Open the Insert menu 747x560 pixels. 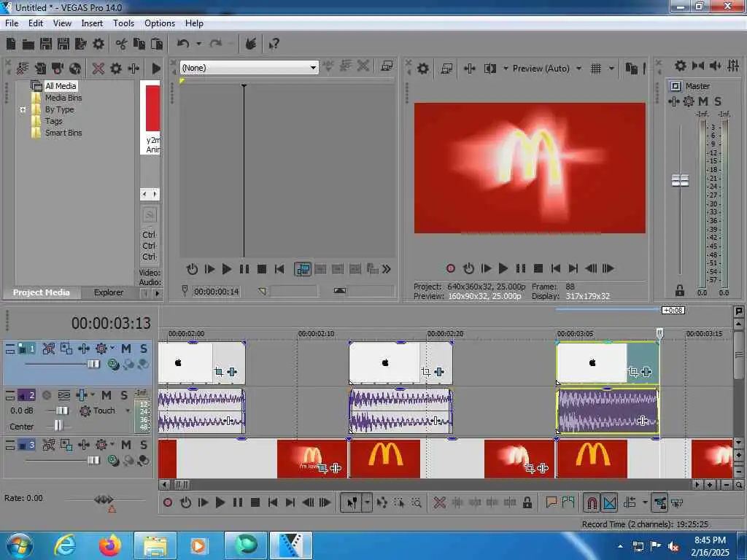(92, 23)
